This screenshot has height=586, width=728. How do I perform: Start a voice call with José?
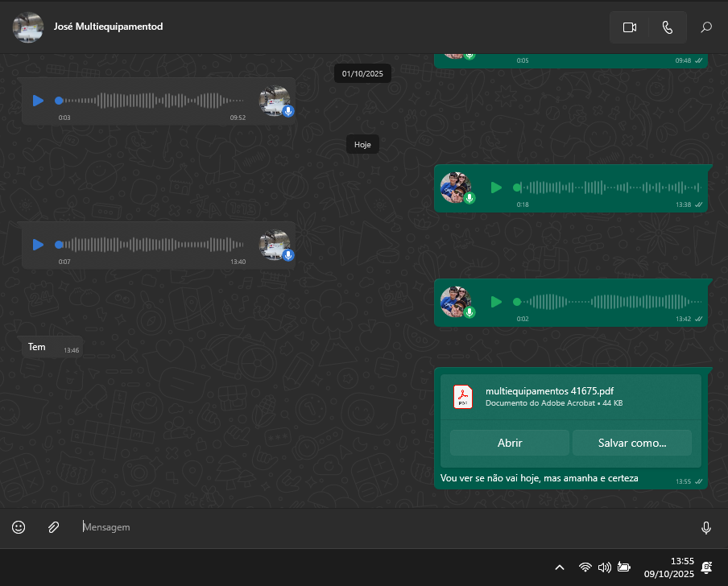667,27
